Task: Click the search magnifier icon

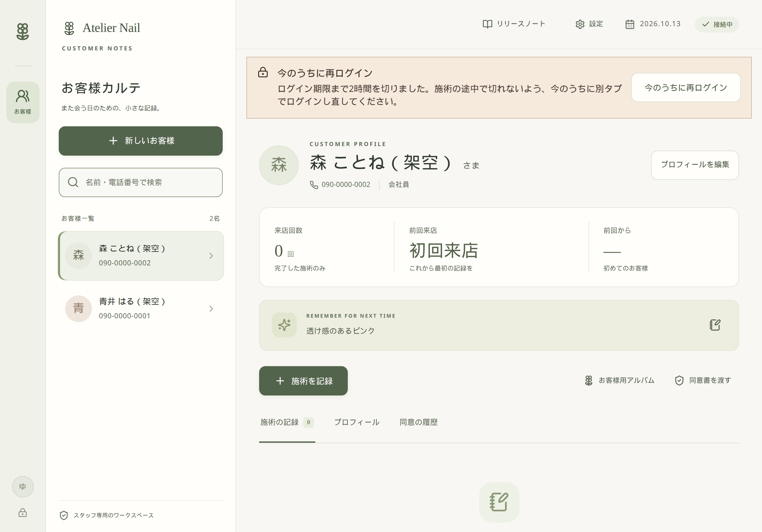Action: pos(73,182)
